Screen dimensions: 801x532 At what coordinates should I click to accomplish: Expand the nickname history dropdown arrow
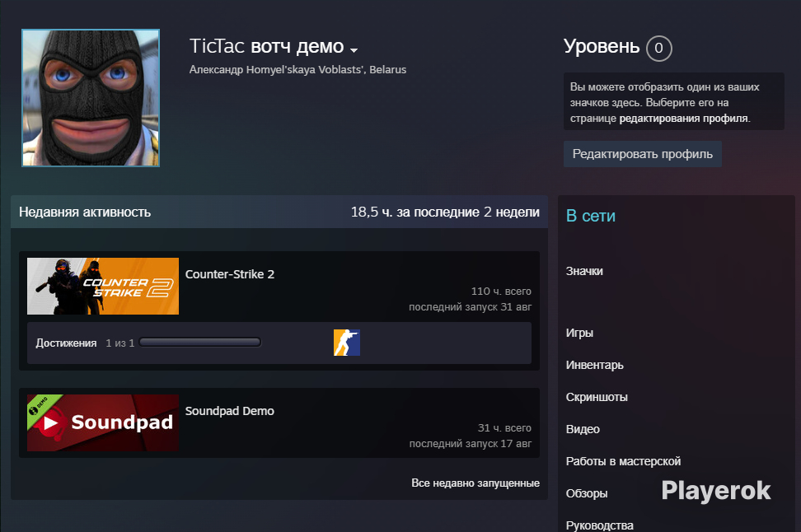click(x=354, y=50)
